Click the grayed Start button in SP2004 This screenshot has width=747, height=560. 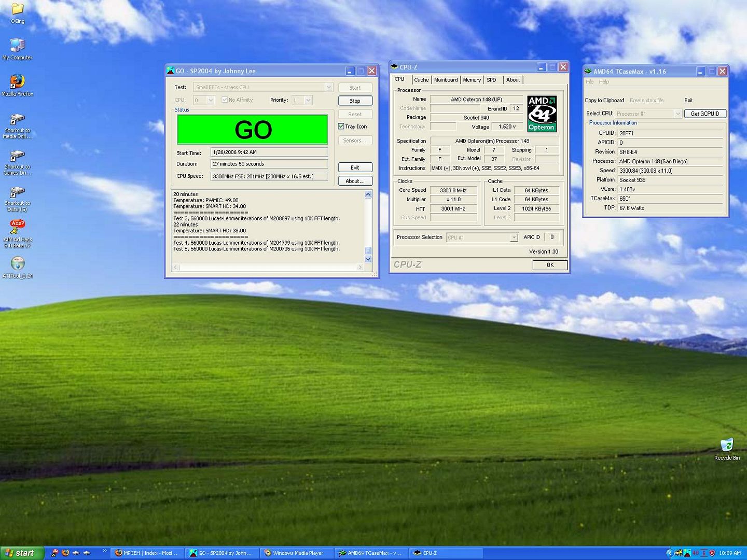pos(355,88)
